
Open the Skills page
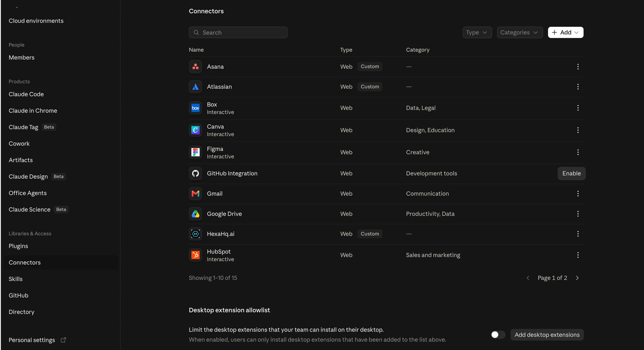(x=16, y=279)
